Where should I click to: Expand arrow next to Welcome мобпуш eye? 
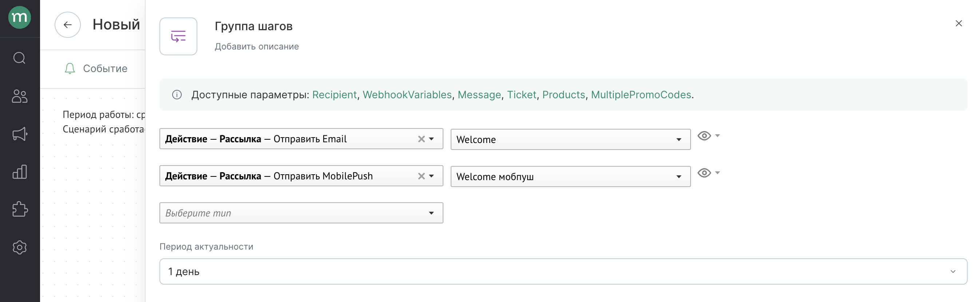click(718, 173)
